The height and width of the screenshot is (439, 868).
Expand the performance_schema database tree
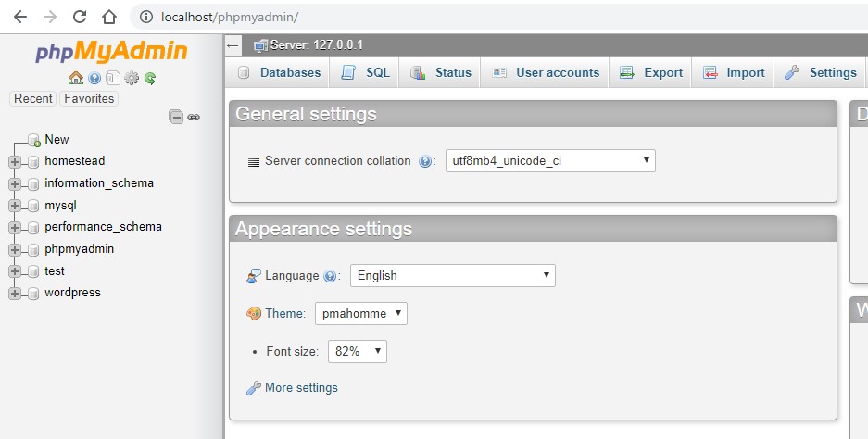(x=15, y=228)
